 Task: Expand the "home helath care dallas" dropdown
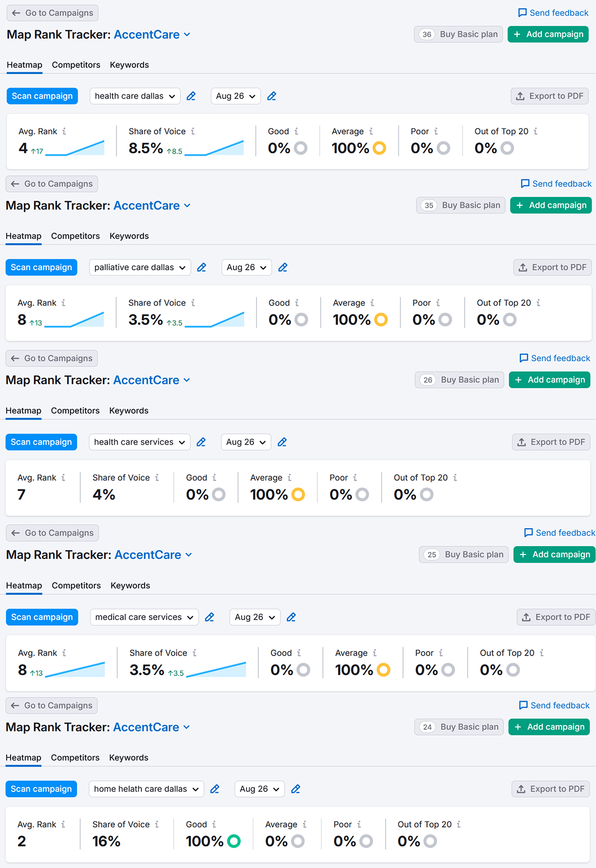tap(146, 789)
